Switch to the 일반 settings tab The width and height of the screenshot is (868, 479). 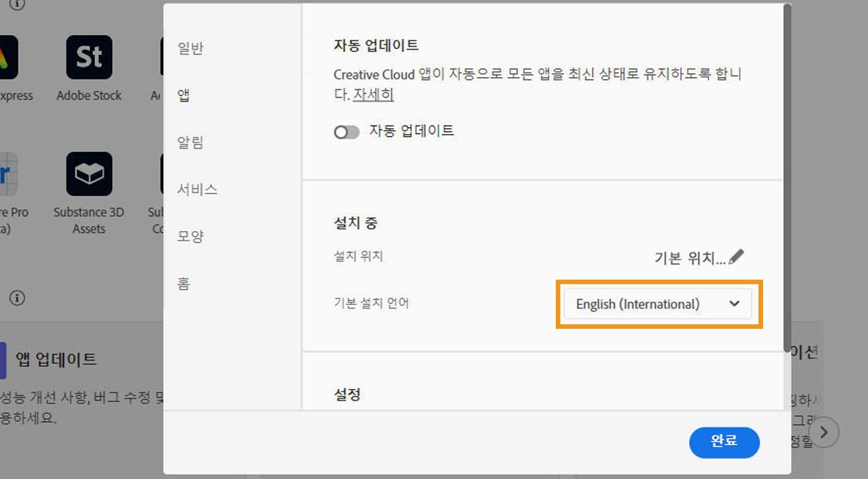point(188,48)
